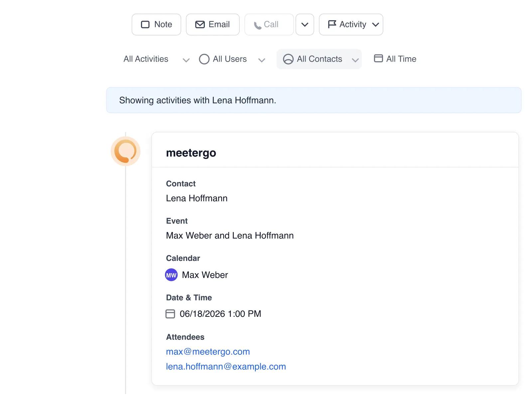Image resolution: width=532 pixels, height=410 pixels.
Task: Click the MW avatar for Max Weber
Action: pyautogui.click(x=171, y=275)
